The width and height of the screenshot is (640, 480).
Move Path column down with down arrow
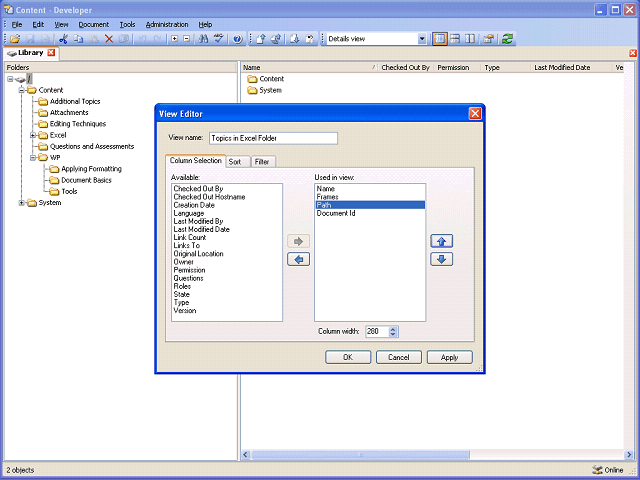pyautogui.click(x=441, y=259)
